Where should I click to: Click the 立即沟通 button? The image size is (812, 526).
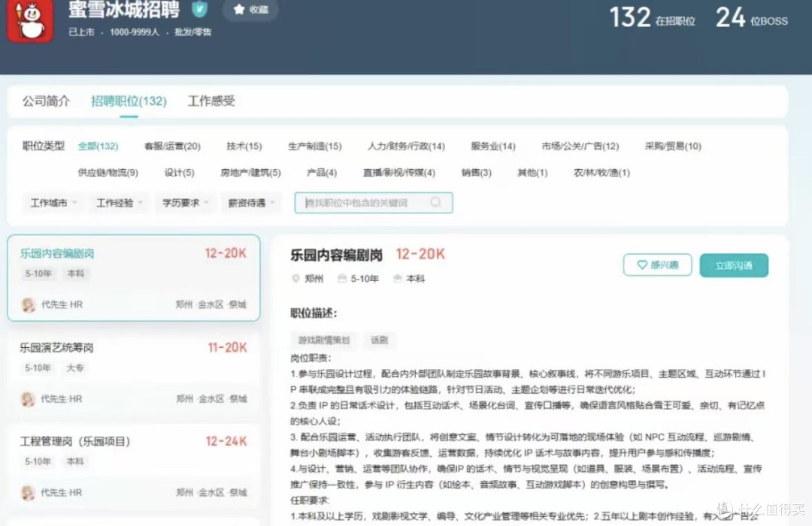[x=734, y=265]
